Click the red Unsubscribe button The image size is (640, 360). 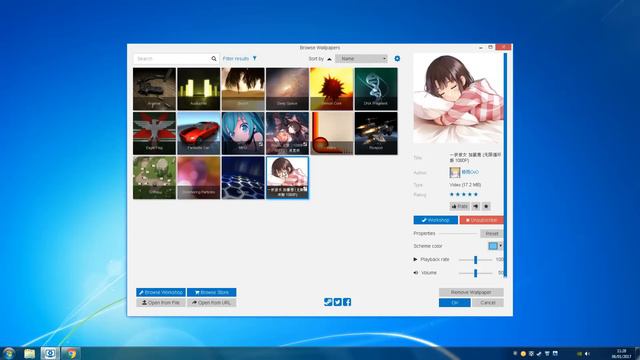point(482,220)
